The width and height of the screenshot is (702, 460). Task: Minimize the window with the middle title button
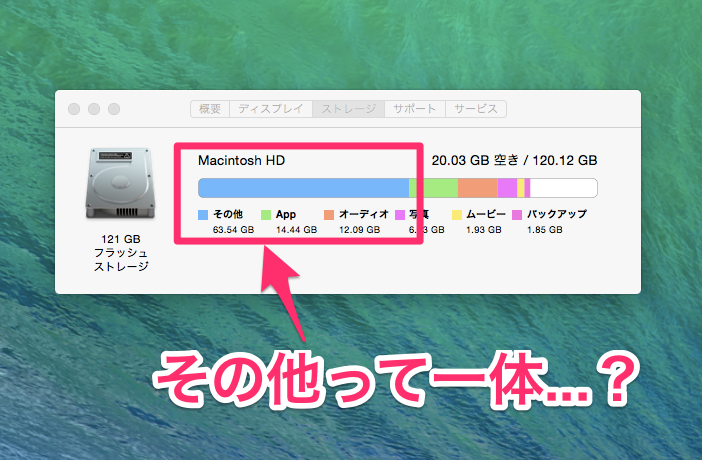pyautogui.click(x=94, y=109)
